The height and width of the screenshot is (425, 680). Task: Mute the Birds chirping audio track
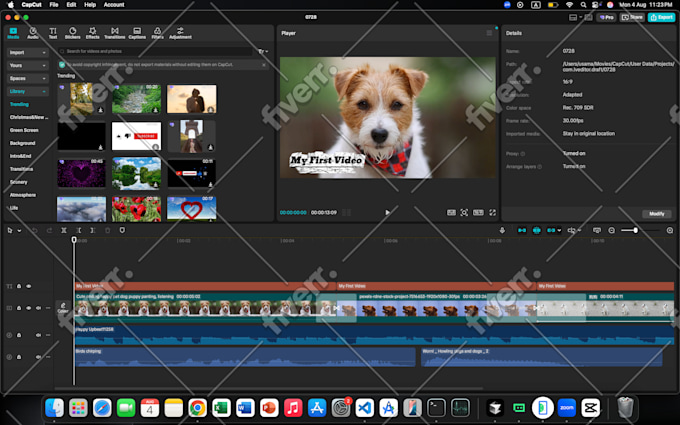[38, 357]
